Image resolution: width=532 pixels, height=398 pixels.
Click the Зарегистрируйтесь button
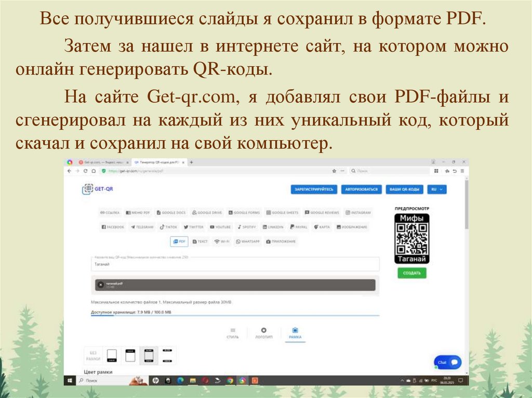point(314,189)
